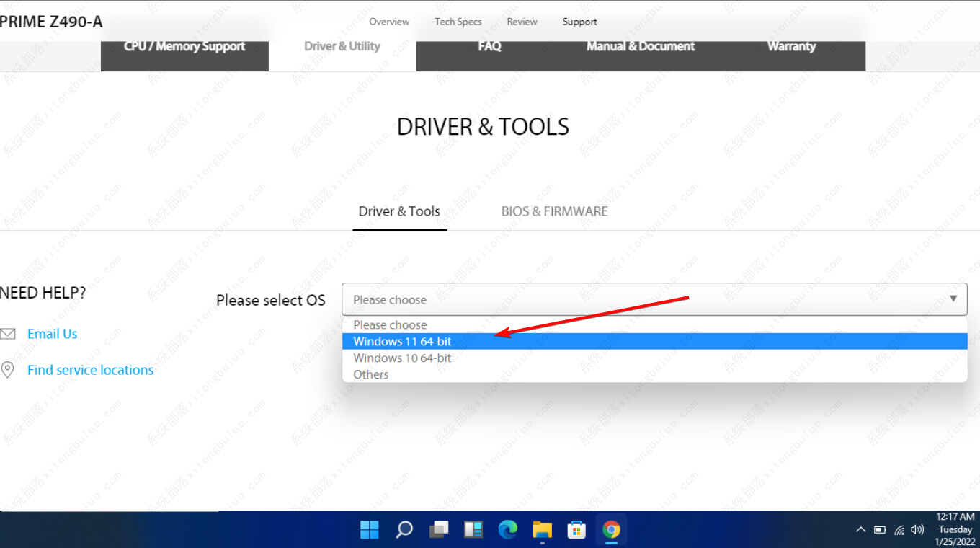Viewport: 980px width, 548px height.
Task: Pick Others in the OS list
Action: (x=371, y=375)
